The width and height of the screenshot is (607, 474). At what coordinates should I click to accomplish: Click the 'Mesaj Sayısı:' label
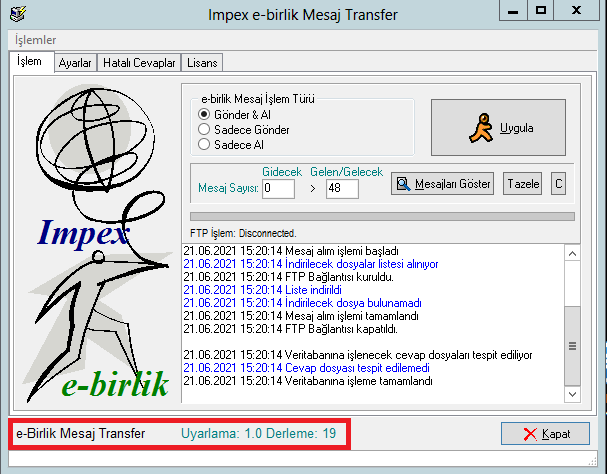pos(228,188)
